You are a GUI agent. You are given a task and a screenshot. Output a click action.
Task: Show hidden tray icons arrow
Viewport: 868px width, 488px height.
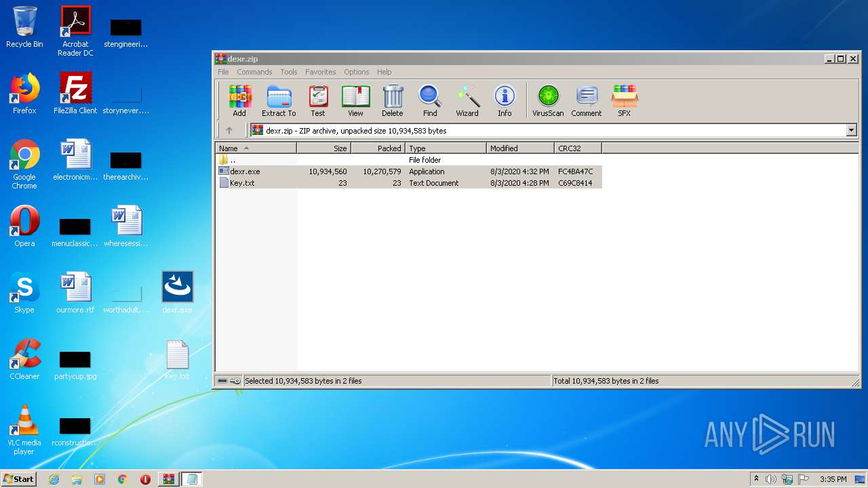756,479
